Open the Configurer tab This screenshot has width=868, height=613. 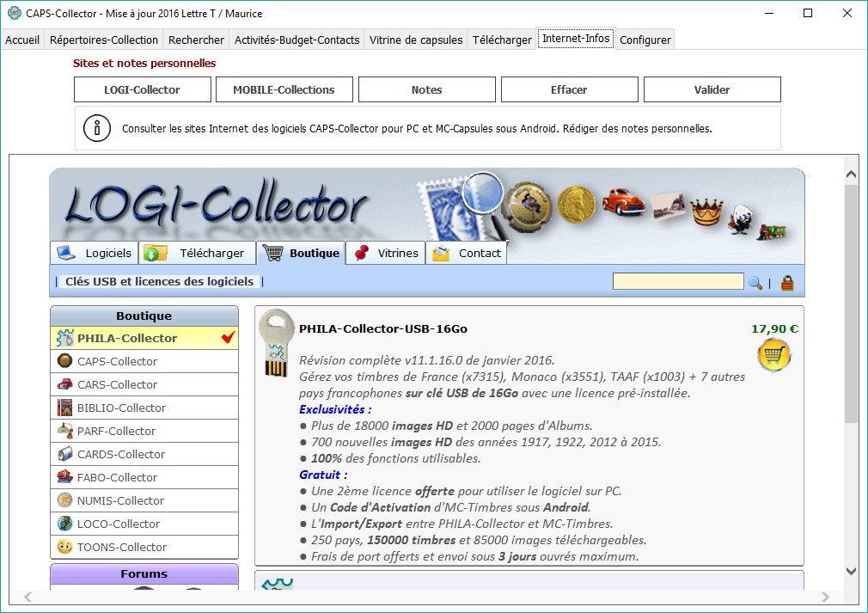[x=645, y=40]
